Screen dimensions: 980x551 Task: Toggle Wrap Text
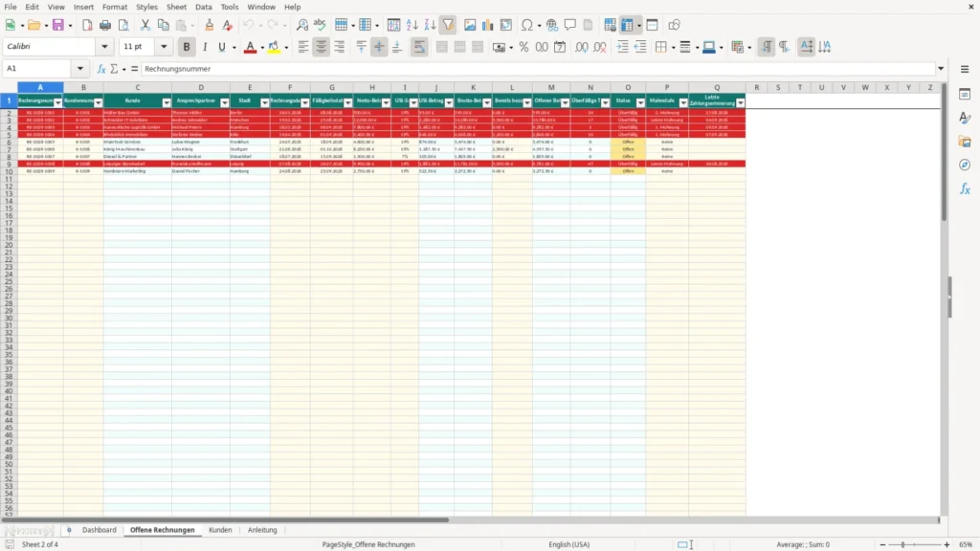[x=419, y=47]
